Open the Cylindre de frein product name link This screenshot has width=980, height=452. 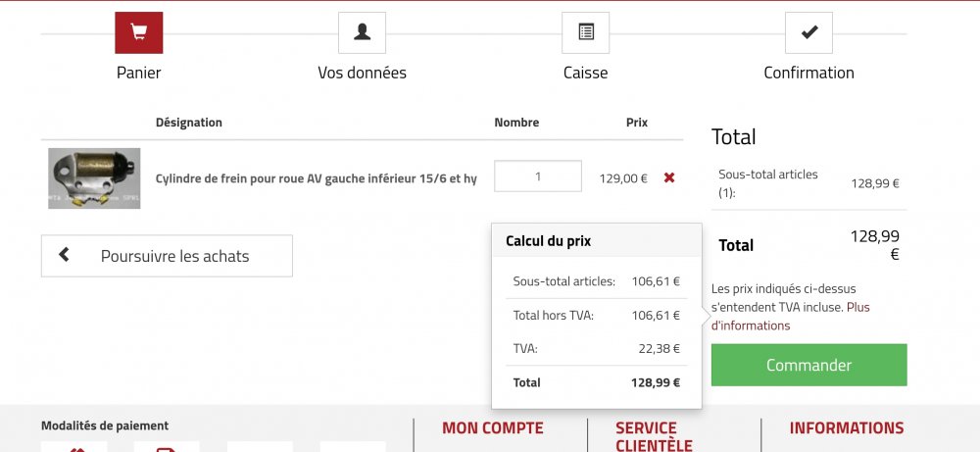coord(316,178)
